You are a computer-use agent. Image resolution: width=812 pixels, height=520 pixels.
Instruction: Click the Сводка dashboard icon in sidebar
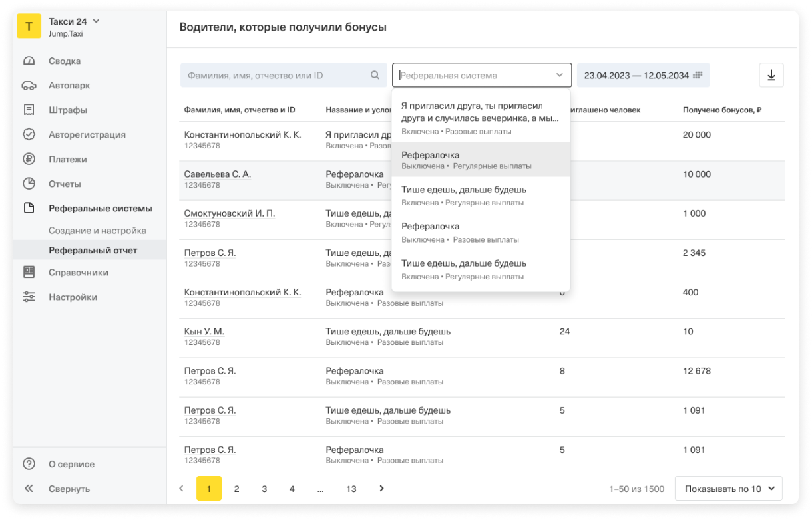pos(29,61)
